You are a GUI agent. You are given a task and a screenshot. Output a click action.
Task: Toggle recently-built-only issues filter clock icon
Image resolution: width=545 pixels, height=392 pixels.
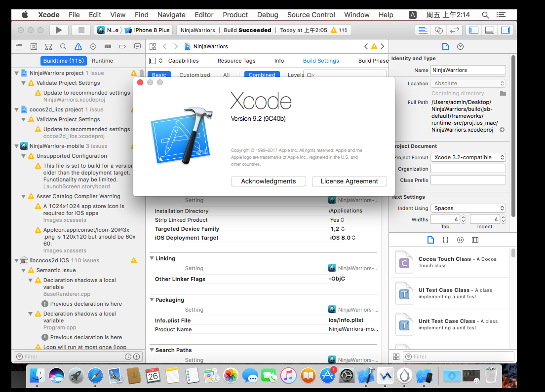click(128, 356)
